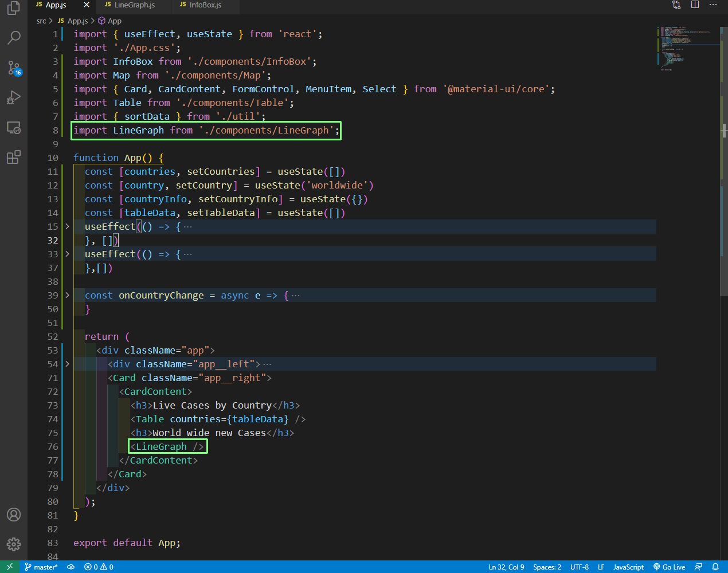The image size is (728, 573).
Task: Open the Manage gear icon
Action: click(x=13, y=544)
